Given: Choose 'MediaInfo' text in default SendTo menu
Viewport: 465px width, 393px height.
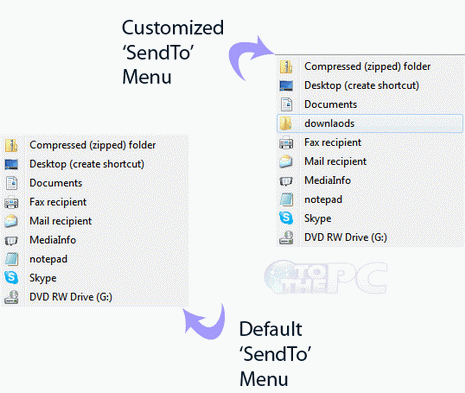Looking at the screenshot, I should click(53, 240).
